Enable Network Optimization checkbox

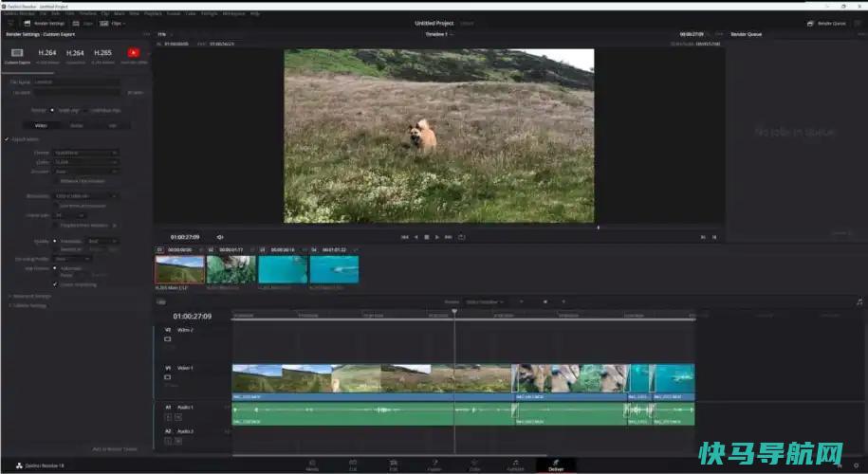tap(56, 181)
